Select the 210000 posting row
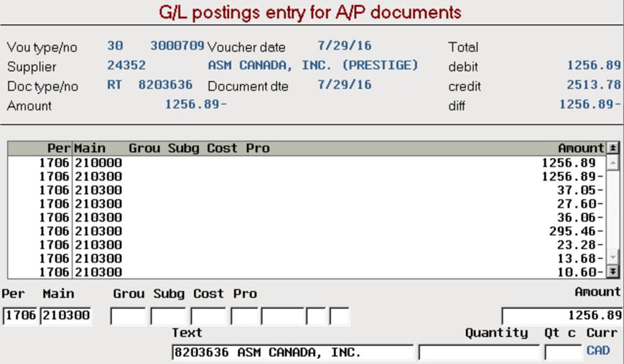 307,163
